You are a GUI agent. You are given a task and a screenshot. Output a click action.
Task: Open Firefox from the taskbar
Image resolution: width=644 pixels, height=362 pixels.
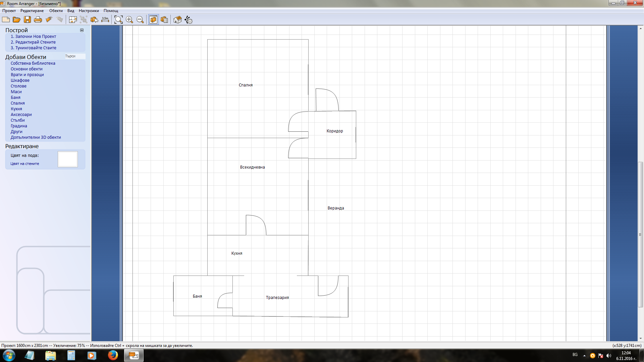113,355
